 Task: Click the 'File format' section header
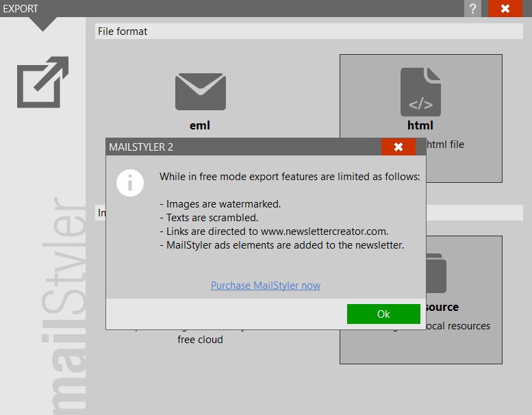coord(309,32)
